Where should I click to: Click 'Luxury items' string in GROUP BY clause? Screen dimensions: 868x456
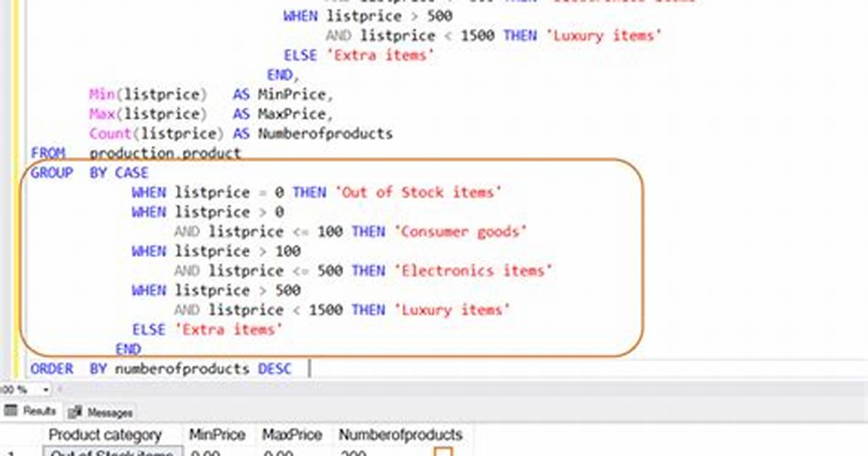(451, 309)
